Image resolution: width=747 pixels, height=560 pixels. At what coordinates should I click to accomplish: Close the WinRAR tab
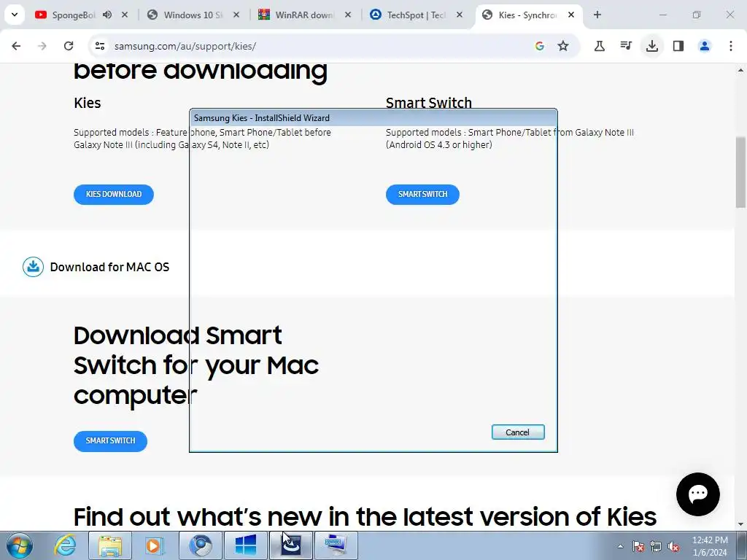348,15
